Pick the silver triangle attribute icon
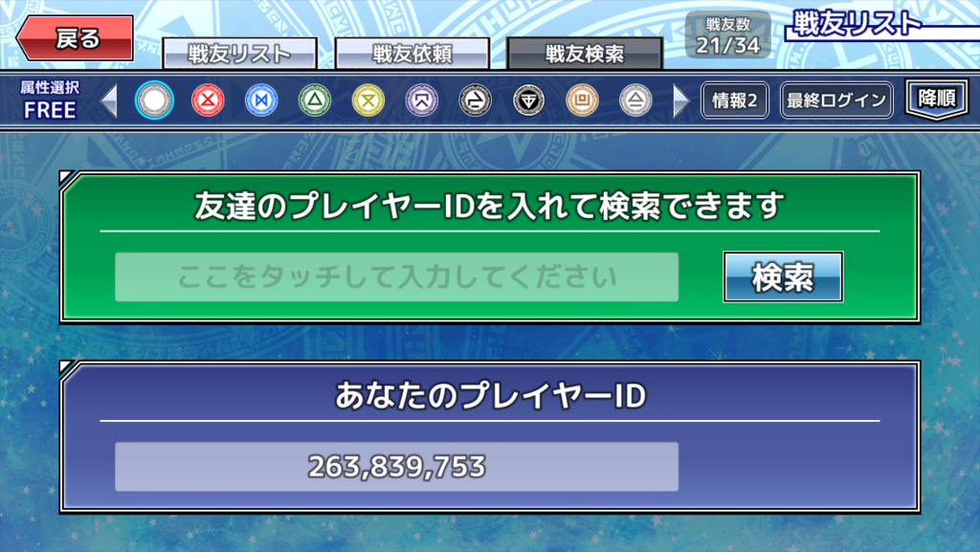Screen dimensions: 980x552 (635, 99)
